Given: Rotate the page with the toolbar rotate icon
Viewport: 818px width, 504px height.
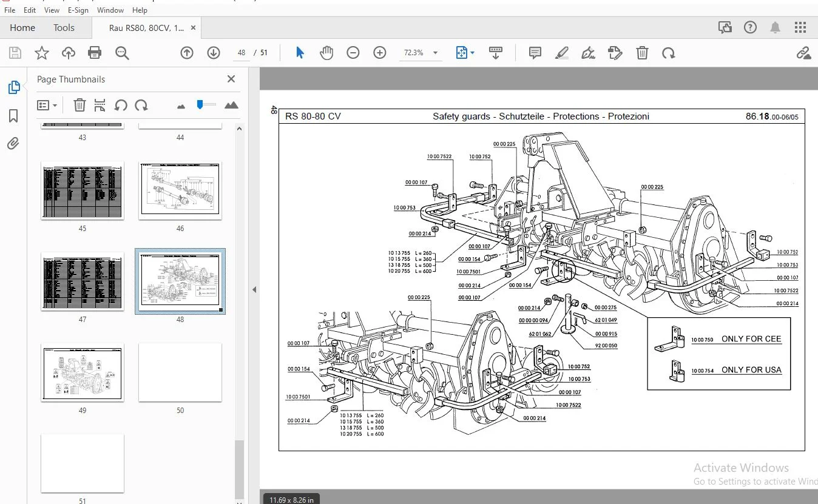Looking at the screenshot, I should click(669, 53).
